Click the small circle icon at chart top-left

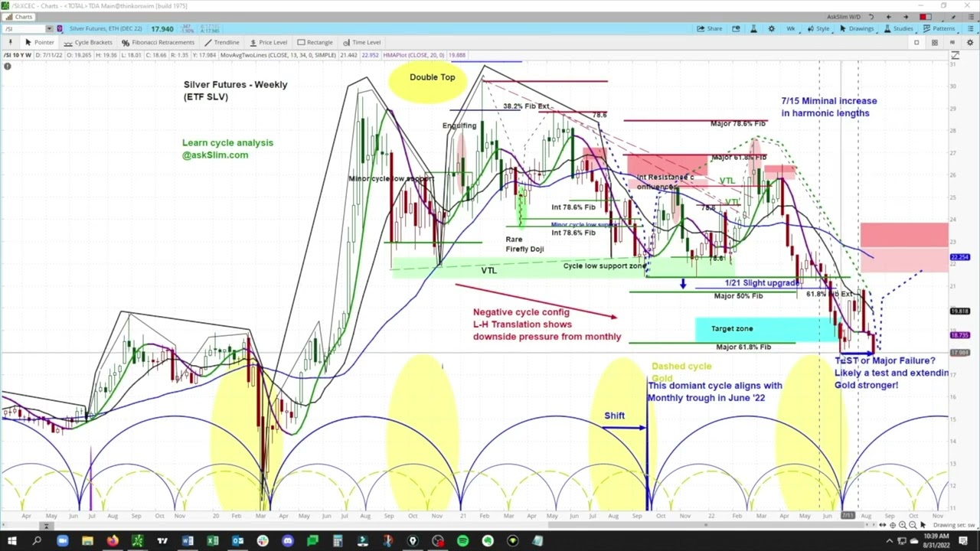[7, 67]
